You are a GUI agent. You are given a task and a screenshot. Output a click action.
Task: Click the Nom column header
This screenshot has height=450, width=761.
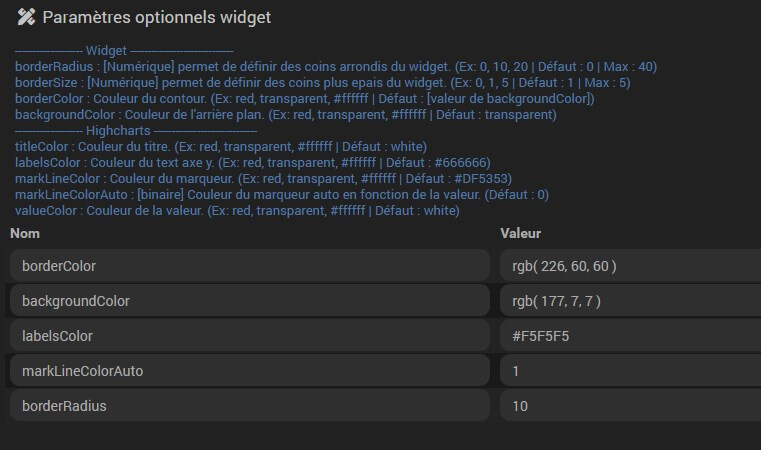coord(24,233)
